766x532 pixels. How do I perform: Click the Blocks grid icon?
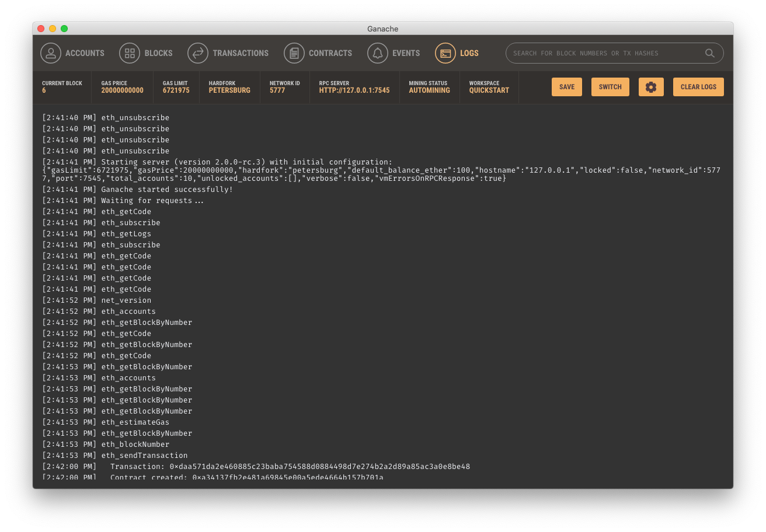[130, 53]
